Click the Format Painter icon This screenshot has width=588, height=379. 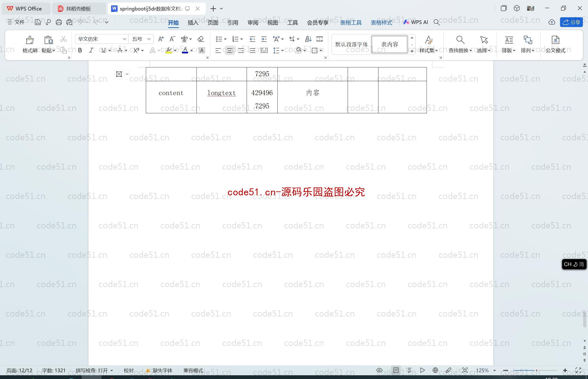point(30,40)
